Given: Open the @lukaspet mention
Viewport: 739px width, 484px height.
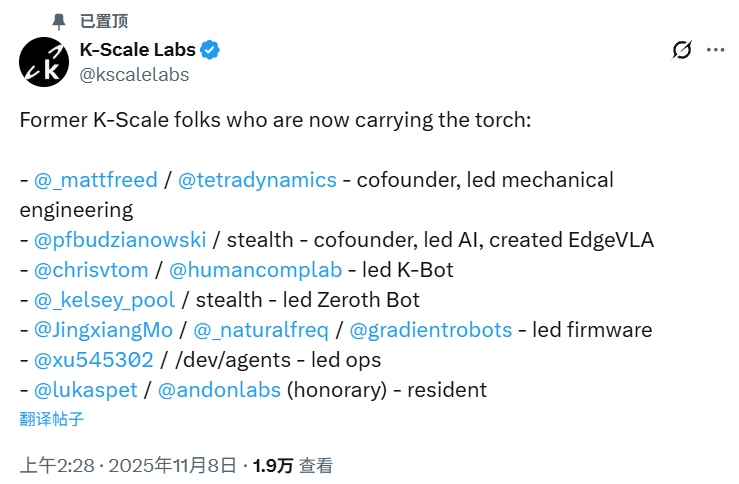Looking at the screenshot, I should [x=85, y=390].
